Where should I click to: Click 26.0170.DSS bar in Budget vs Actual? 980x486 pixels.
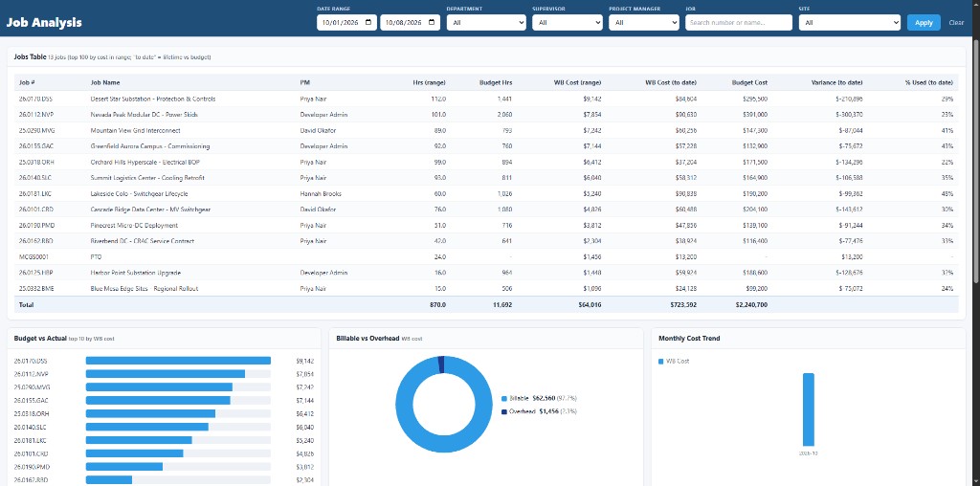[x=178, y=361]
